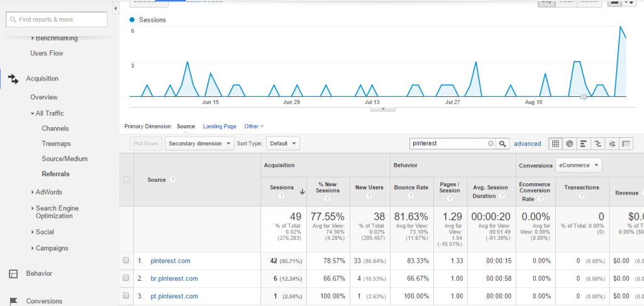Tick the checkbox for br.pinterest.com row
The width and height of the screenshot is (644, 306).
[x=126, y=278]
